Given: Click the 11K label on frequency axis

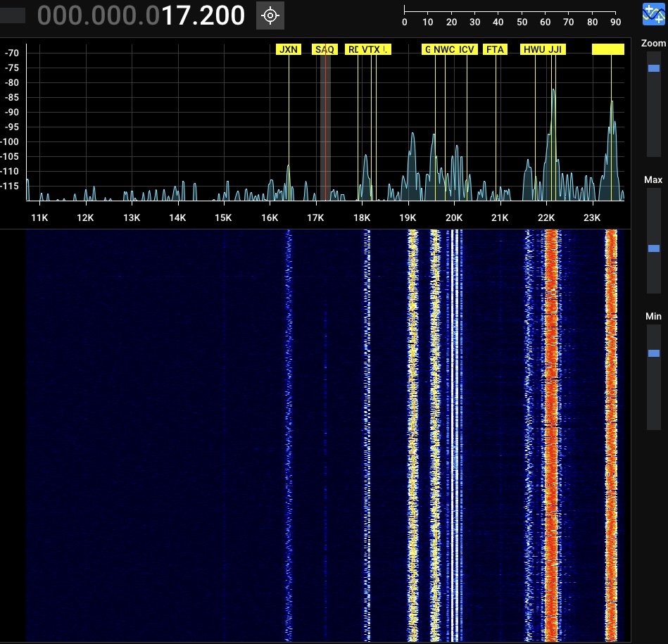Looking at the screenshot, I should pyautogui.click(x=39, y=217).
